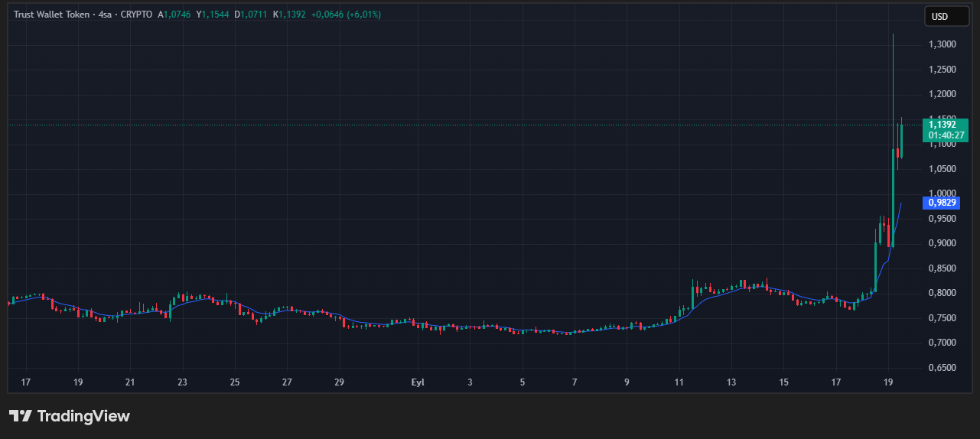The image size is (980, 439).
Task: Click the date 23 on the time axis
Action: tap(182, 382)
